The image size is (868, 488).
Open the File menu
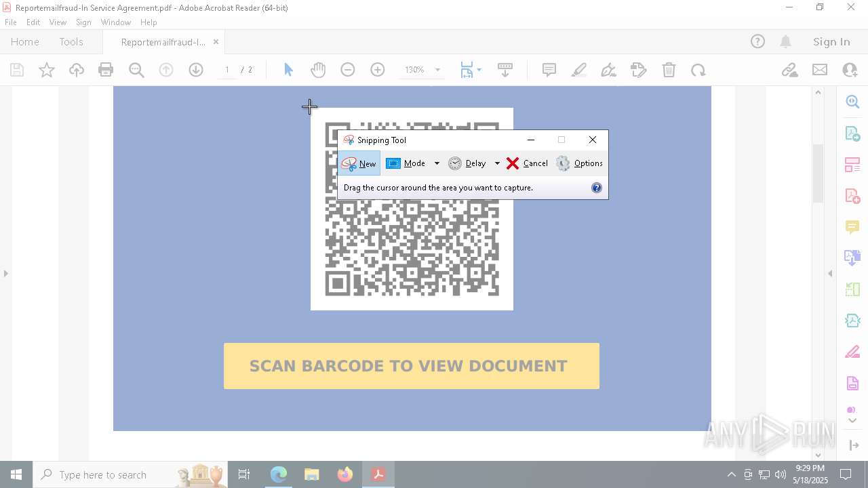point(11,22)
